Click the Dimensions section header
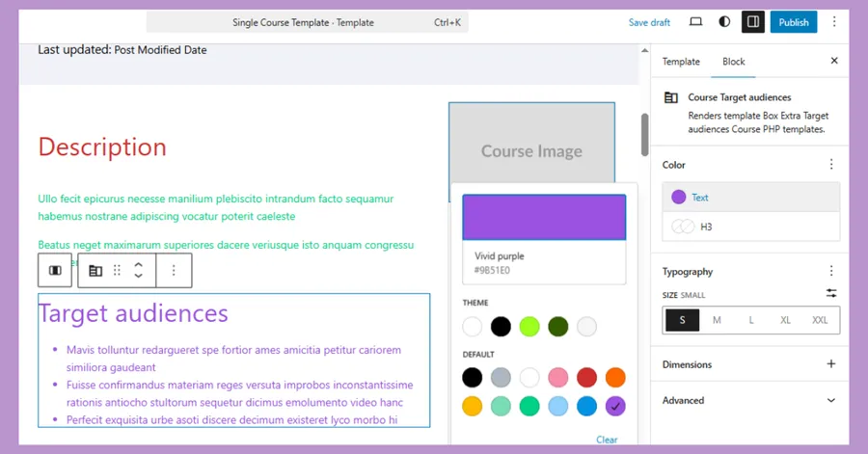The width and height of the screenshot is (868, 454). (x=749, y=364)
